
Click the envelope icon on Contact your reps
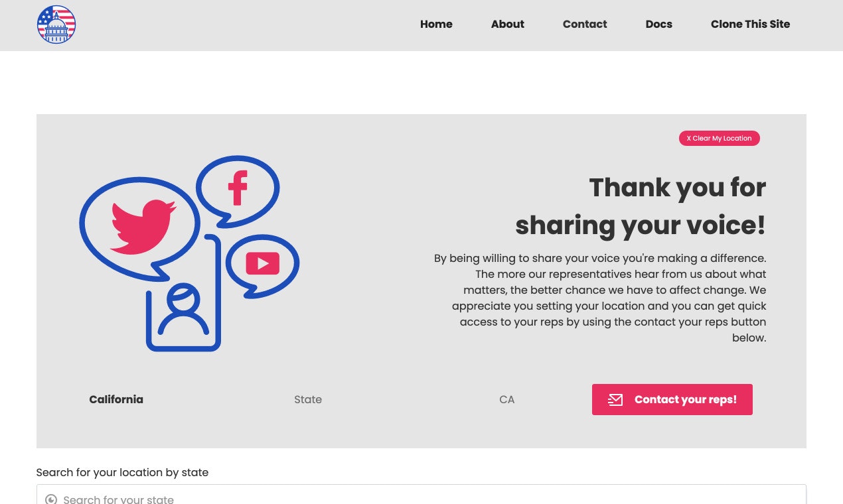(615, 399)
